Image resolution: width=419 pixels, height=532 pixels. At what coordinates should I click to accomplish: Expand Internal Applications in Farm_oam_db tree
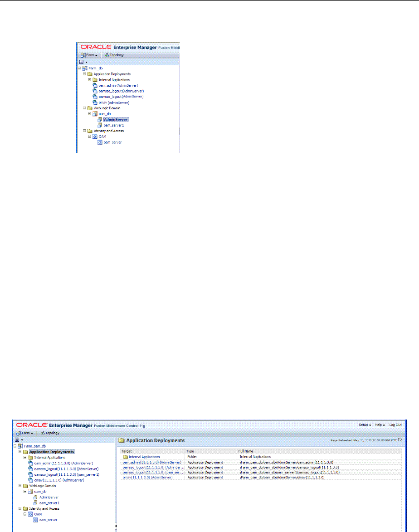pyautogui.click(x=25, y=457)
